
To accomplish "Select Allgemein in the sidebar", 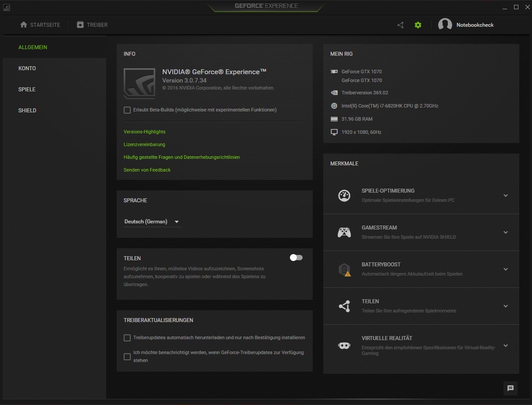I will pos(54,47).
